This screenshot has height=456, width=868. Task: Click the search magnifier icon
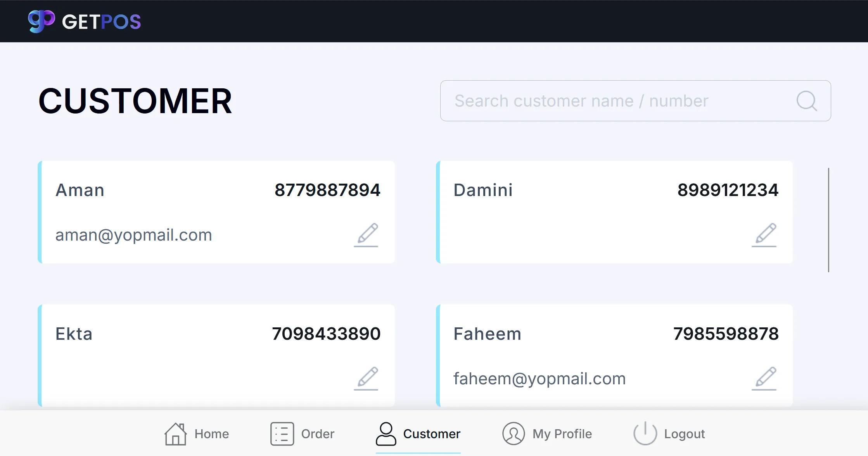tap(807, 101)
